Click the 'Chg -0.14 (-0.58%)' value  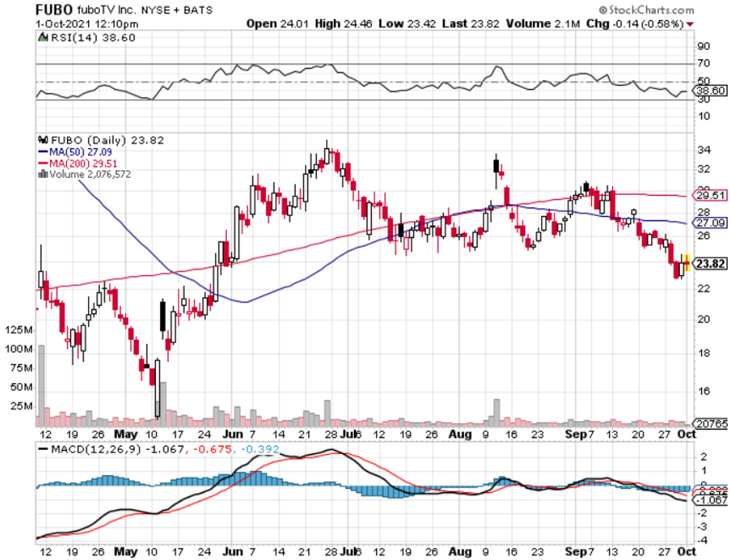pyautogui.click(x=635, y=23)
